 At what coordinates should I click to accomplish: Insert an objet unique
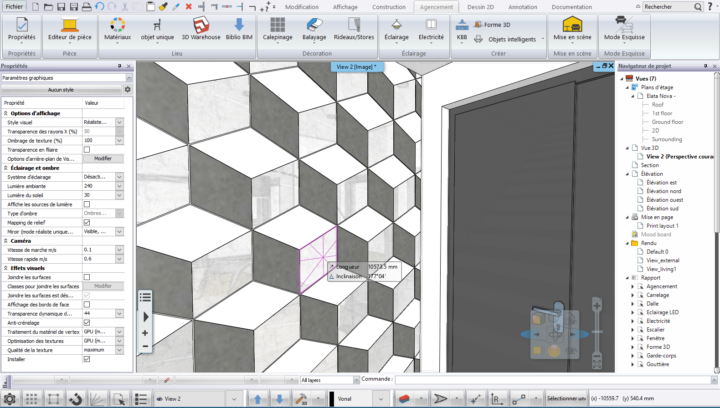click(157, 29)
